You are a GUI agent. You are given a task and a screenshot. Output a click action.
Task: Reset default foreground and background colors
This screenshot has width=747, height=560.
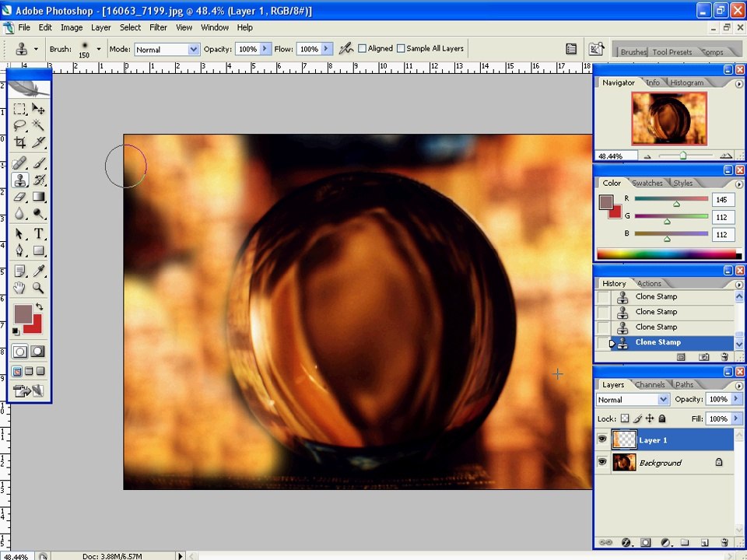[16, 331]
